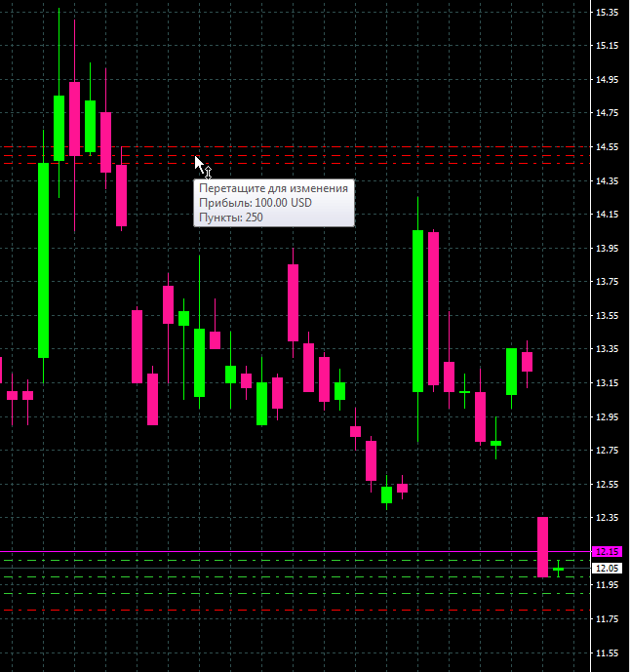Click the 11.95 price axis label
This screenshot has width=630, height=672.
coord(607,585)
